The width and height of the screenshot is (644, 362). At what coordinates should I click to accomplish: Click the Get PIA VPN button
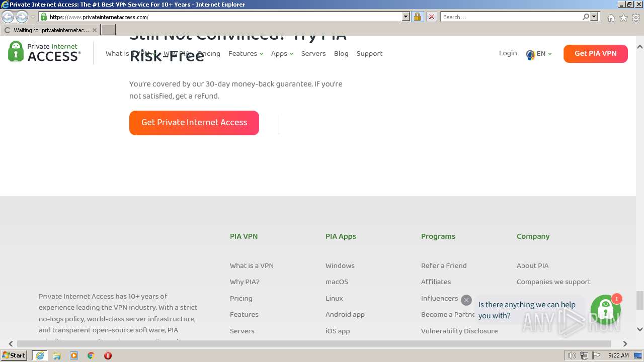tap(596, 53)
